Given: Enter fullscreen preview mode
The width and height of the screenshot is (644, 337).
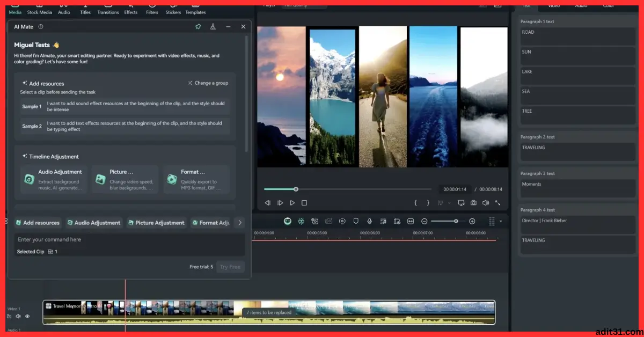Looking at the screenshot, I should 498,203.
